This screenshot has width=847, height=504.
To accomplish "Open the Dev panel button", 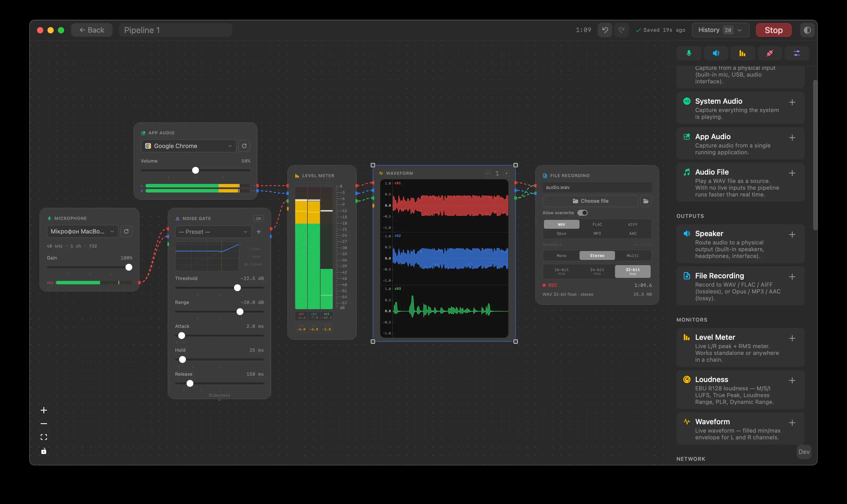I will coord(804,452).
